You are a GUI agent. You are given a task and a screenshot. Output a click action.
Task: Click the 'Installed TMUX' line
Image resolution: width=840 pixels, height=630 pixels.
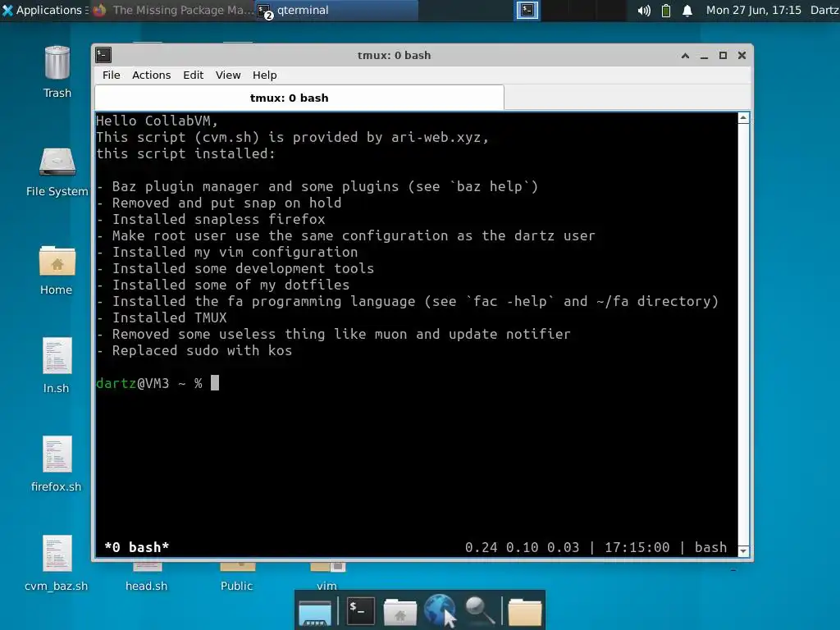coord(162,317)
